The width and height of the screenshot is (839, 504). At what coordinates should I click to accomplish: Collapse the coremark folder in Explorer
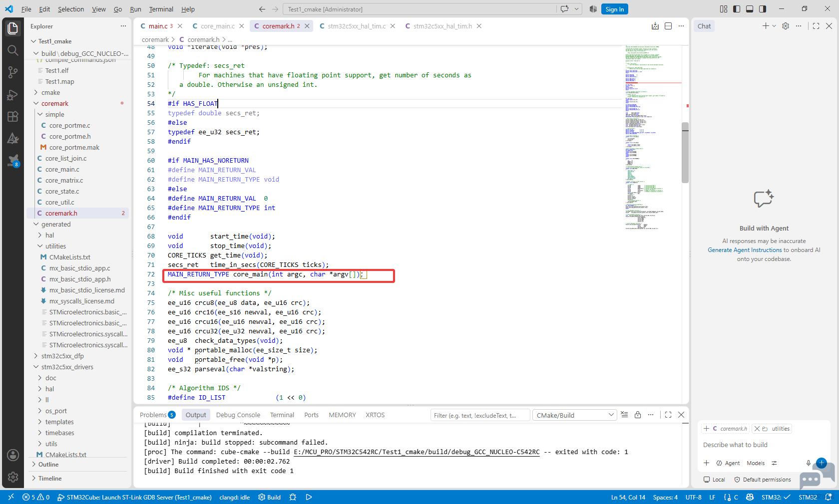pos(55,103)
